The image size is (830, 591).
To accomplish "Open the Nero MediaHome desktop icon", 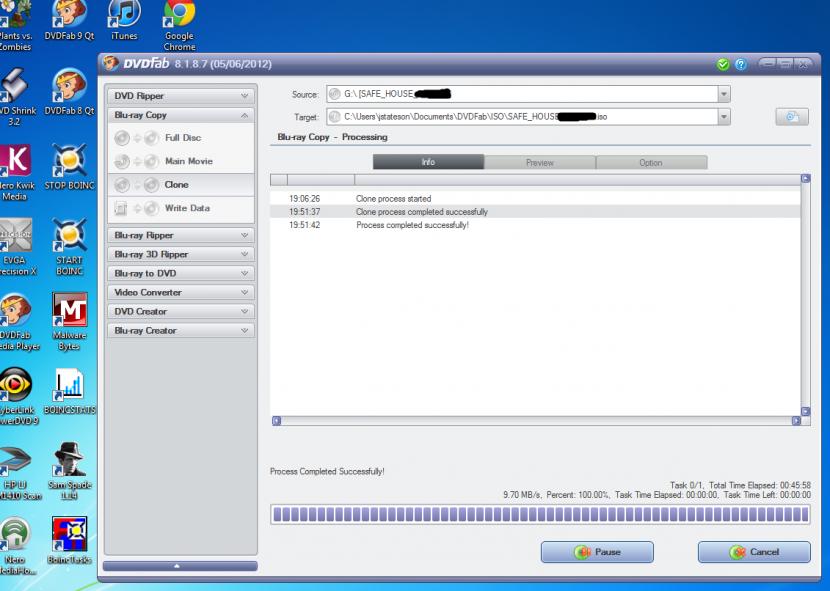I will (x=17, y=546).
